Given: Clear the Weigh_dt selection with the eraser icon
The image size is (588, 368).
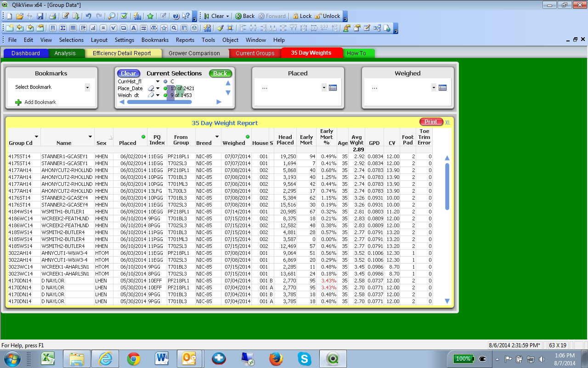Looking at the screenshot, I should (151, 95).
